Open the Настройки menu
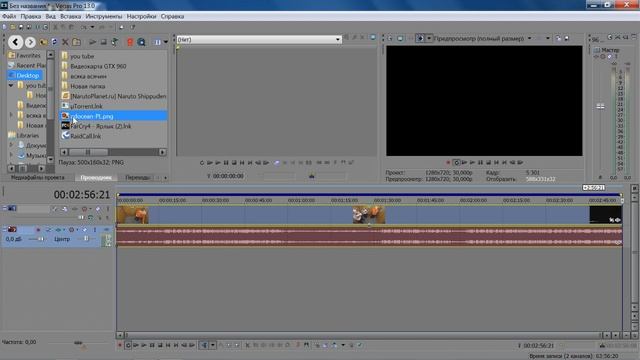640x360 pixels. 141,16
